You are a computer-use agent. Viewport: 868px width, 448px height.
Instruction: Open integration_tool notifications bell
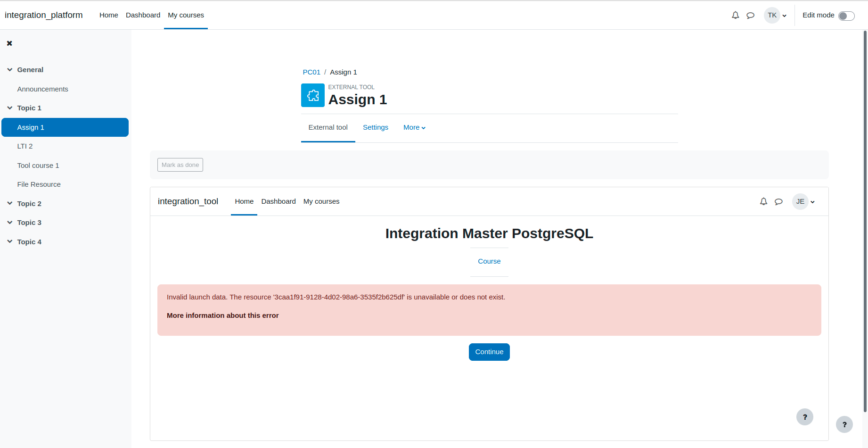coord(763,201)
